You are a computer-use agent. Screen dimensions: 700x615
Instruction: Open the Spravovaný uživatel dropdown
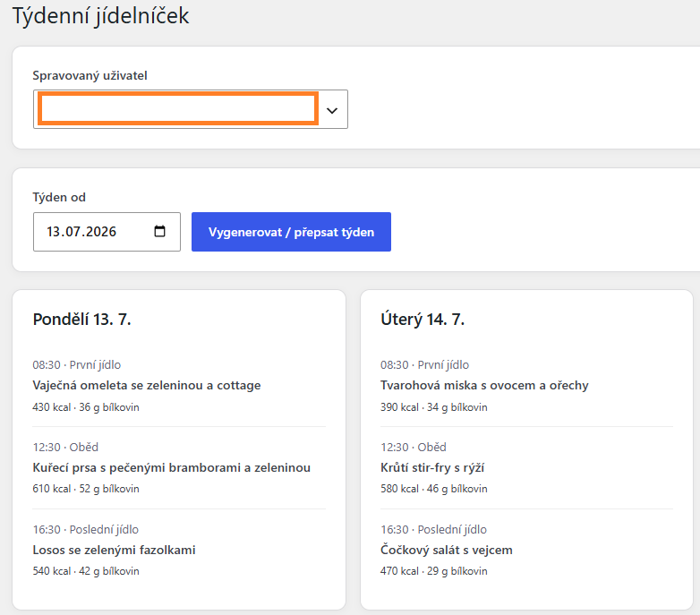190,109
